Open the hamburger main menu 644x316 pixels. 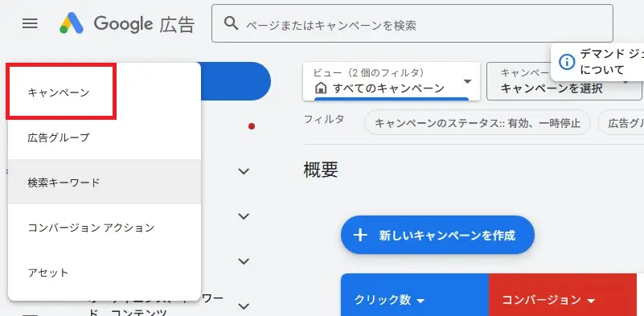(30, 24)
